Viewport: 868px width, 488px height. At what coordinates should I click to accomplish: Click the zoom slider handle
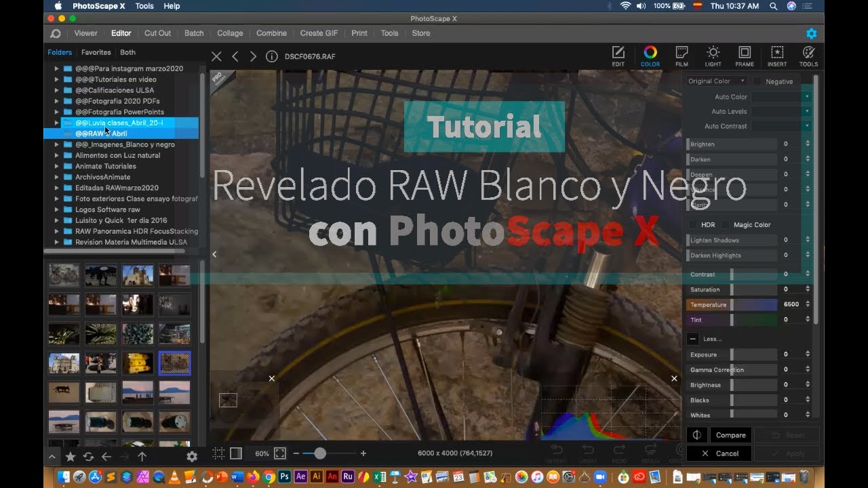pos(320,453)
